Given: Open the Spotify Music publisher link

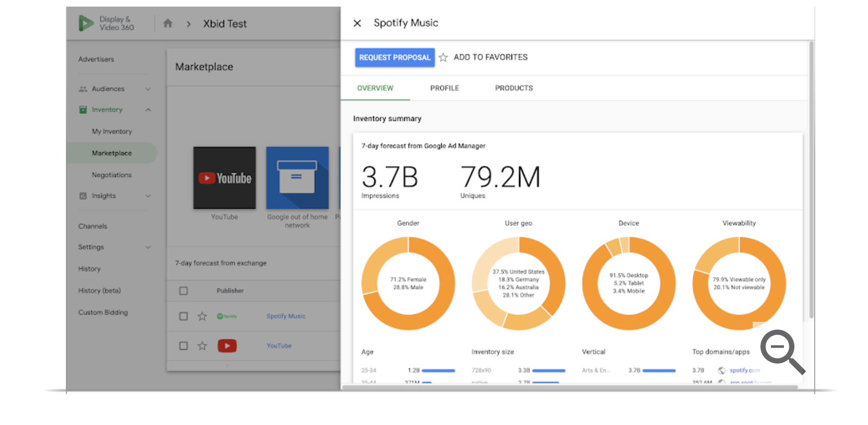Looking at the screenshot, I should tap(286, 316).
